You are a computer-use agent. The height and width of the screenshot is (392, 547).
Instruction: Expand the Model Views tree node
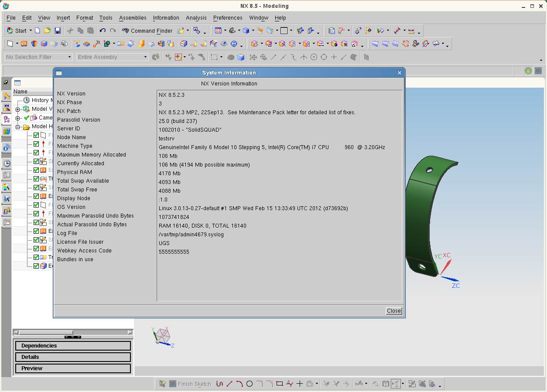pos(17,109)
